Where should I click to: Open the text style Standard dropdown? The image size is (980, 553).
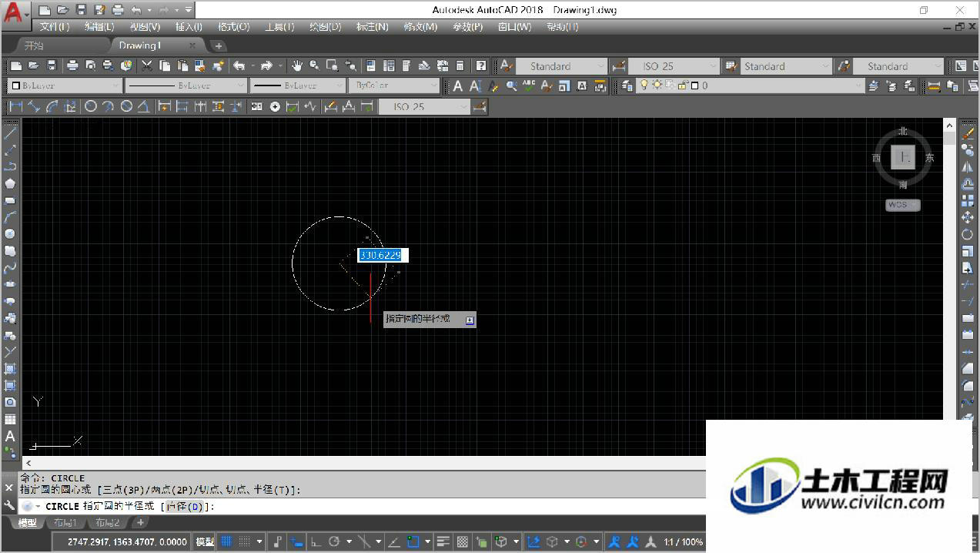(562, 66)
